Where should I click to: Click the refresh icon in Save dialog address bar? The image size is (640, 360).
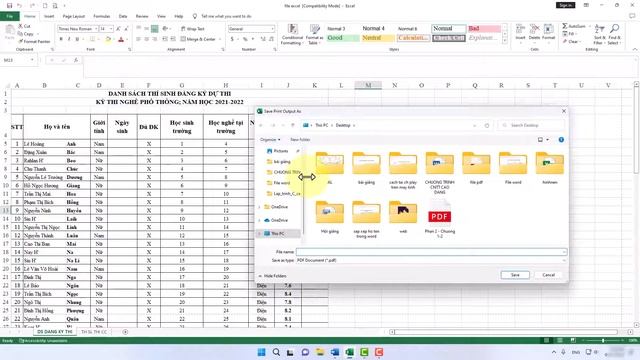[487, 126]
